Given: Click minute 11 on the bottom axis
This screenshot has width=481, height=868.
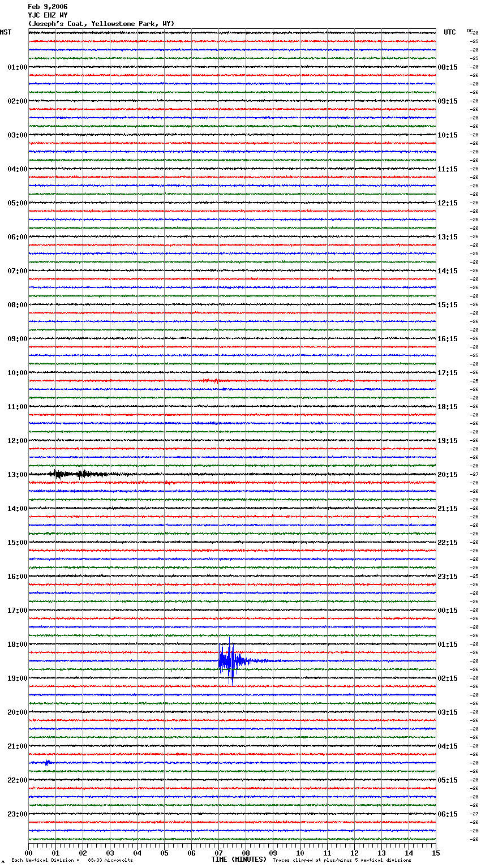Looking at the screenshot, I should pos(327,853).
